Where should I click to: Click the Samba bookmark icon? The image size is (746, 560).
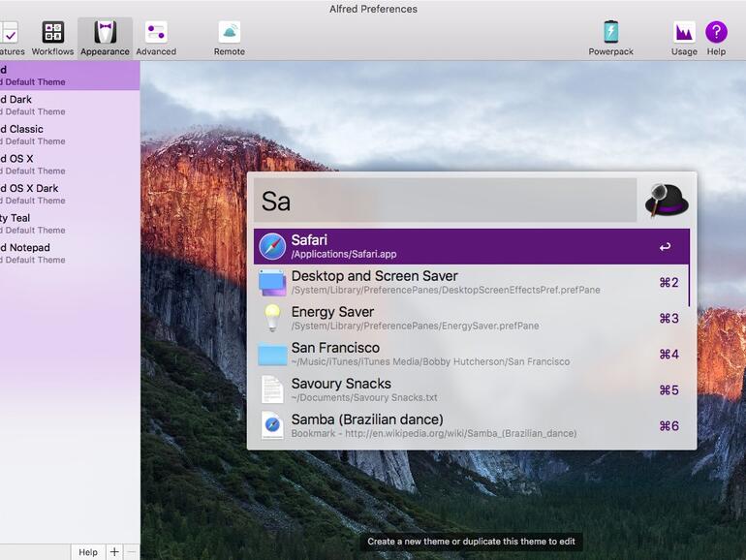point(272,425)
